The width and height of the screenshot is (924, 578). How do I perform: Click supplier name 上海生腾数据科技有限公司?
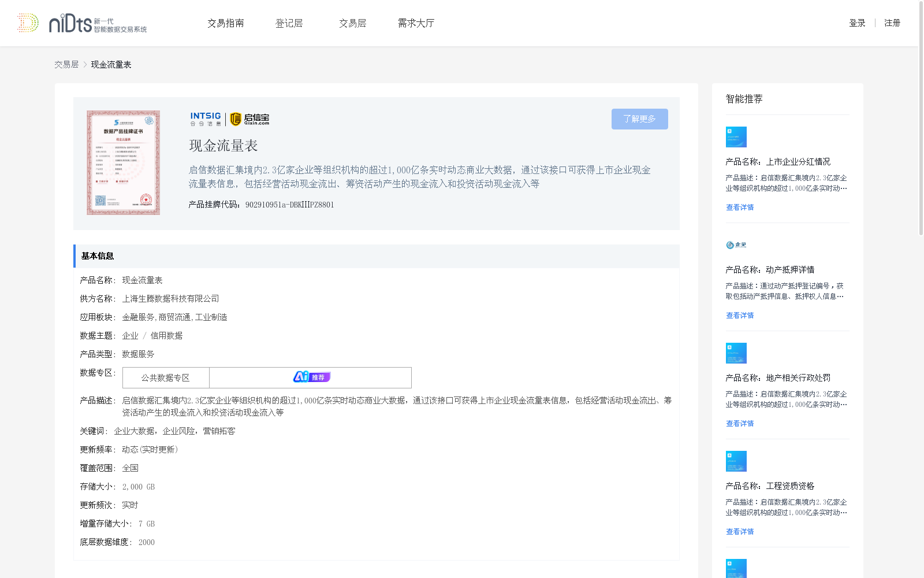tap(170, 299)
